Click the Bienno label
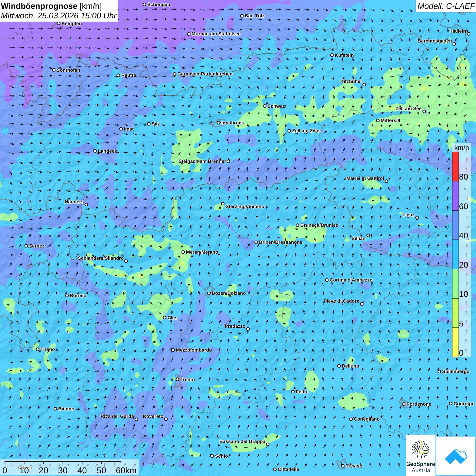Viewport: 476px width, 476px height. tap(66, 409)
